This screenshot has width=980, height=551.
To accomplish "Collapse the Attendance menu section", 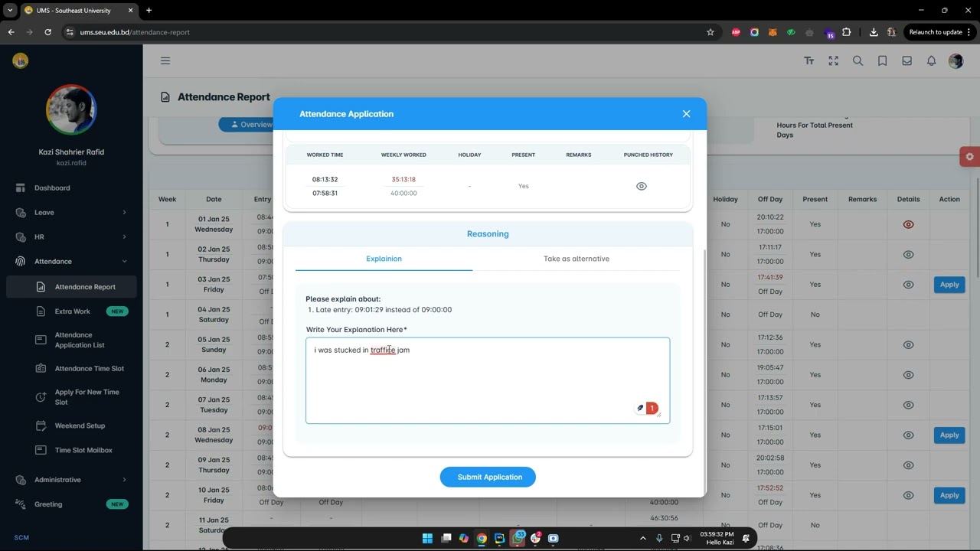I will tap(71, 261).
